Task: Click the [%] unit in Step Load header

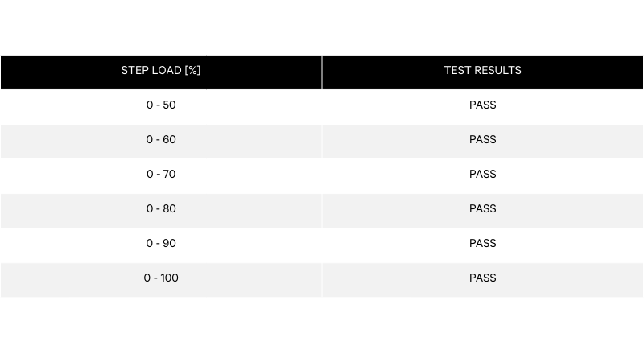Action: coord(192,71)
